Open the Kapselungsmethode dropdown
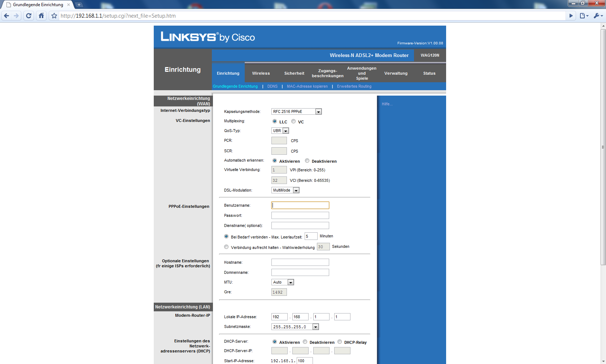This screenshot has width=606, height=364. [x=296, y=111]
